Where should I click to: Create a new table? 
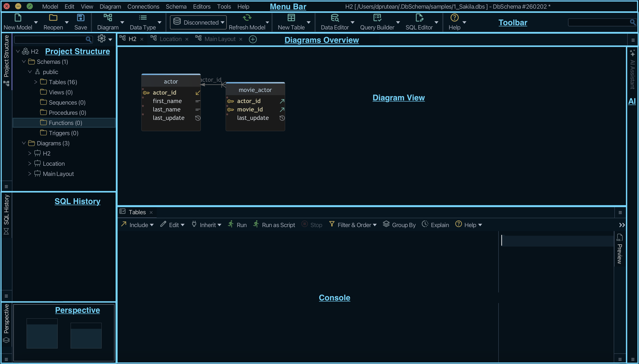[x=291, y=22]
